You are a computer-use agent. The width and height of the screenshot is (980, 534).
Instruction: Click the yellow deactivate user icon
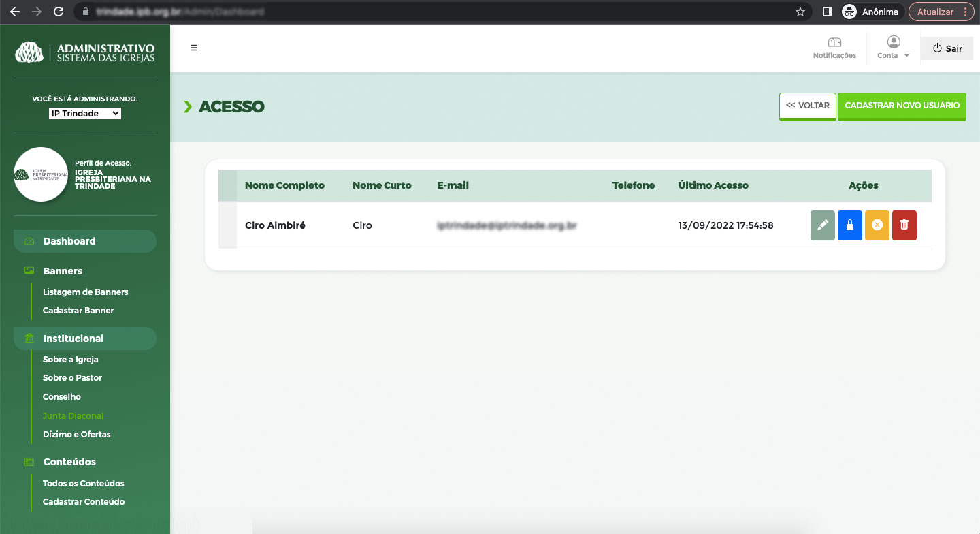pos(877,225)
